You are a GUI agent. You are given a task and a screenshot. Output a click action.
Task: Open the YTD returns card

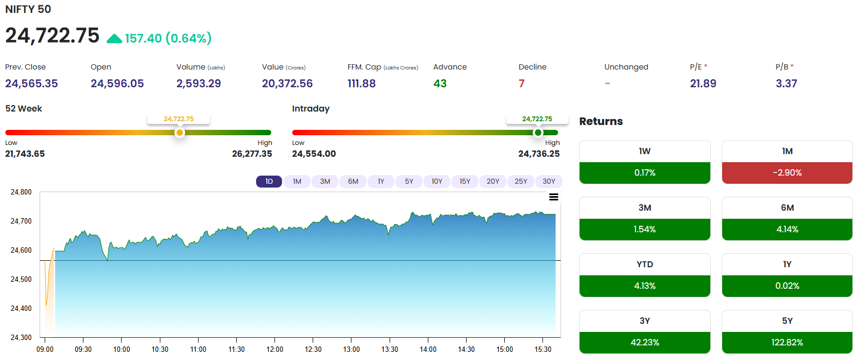click(x=645, y=275)
